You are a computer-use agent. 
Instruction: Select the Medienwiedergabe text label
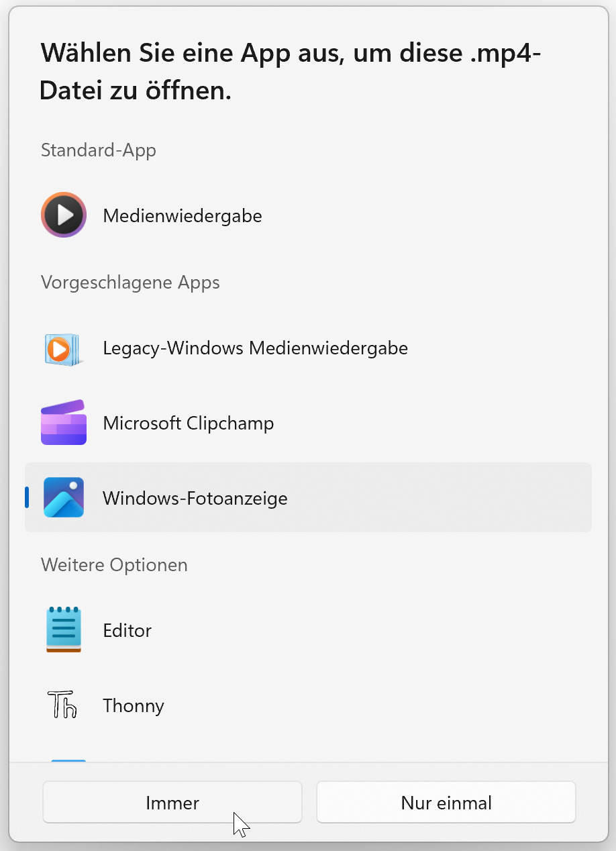pos(182,216)
